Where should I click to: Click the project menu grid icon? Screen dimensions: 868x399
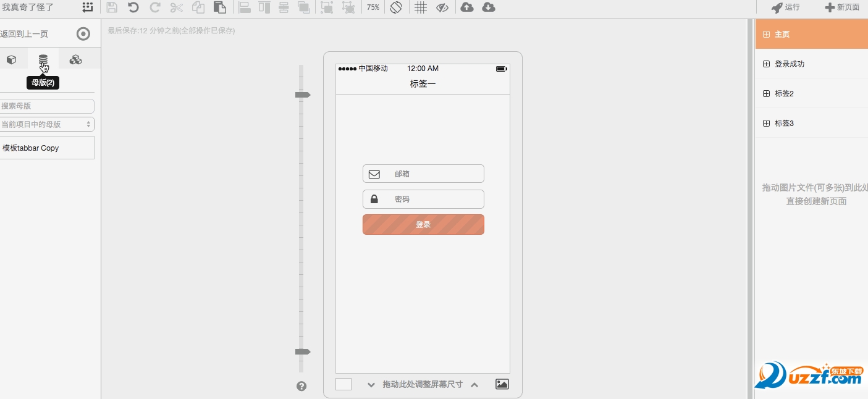point(88,7)
